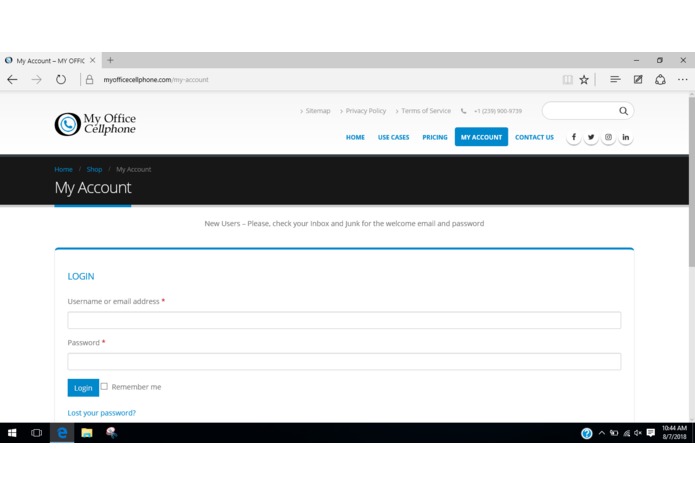This screenshot has width=695, height=494.
Task: Click the phone number +1 (239) 900-9739
Action: coord(498,111)
